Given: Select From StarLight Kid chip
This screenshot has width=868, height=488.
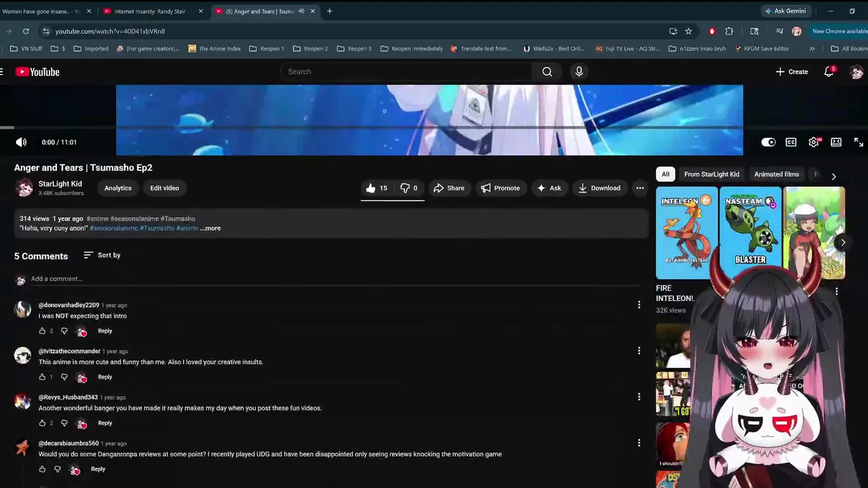Looking at the screenshot, I should pyautogui.click(x=711, y=175).
